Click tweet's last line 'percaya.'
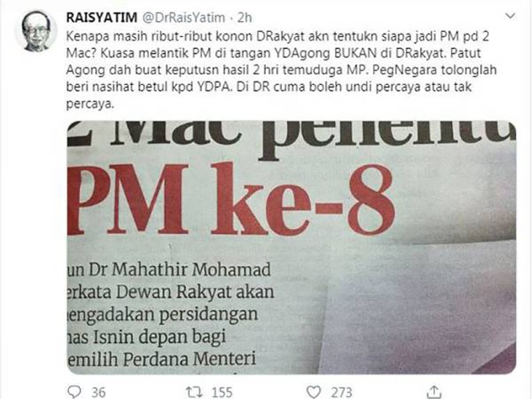The height and width of the screenshot is (399, 532). [x=90, y=104]
